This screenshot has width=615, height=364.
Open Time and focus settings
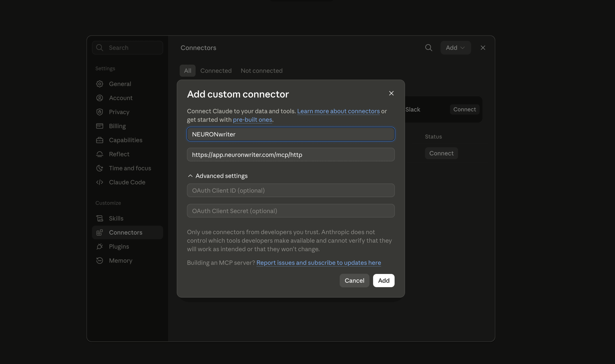coord(127,168)
